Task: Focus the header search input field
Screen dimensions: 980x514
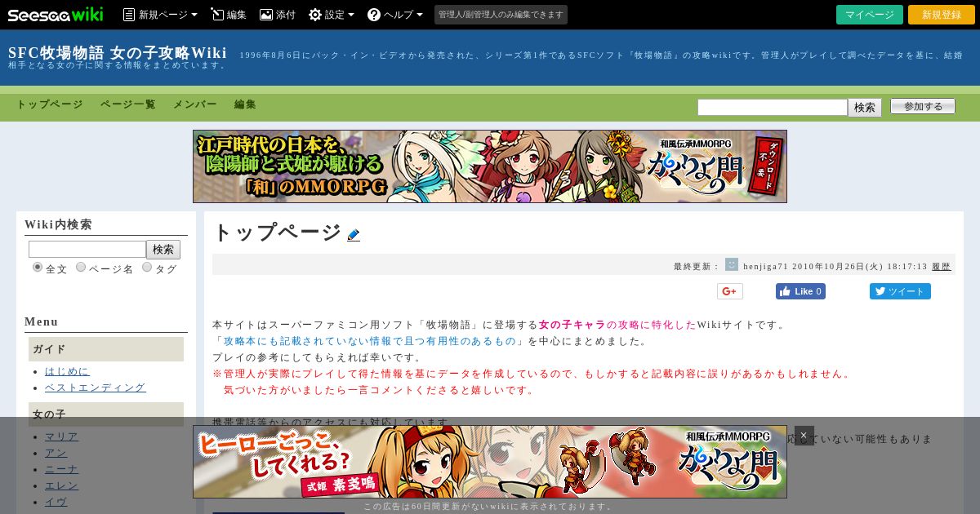Action: 773,107
